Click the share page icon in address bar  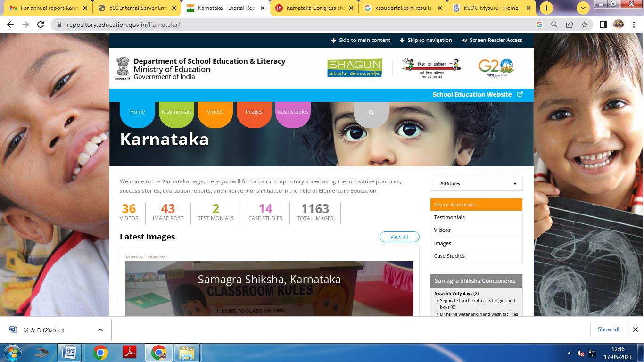(570, 25)
